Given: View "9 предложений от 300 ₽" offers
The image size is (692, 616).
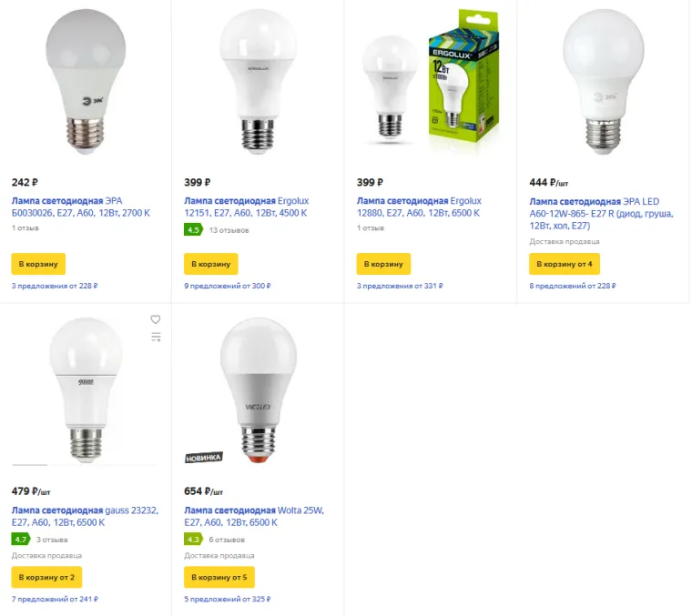Looking at the screenshot, I should (x=227, y=286).
